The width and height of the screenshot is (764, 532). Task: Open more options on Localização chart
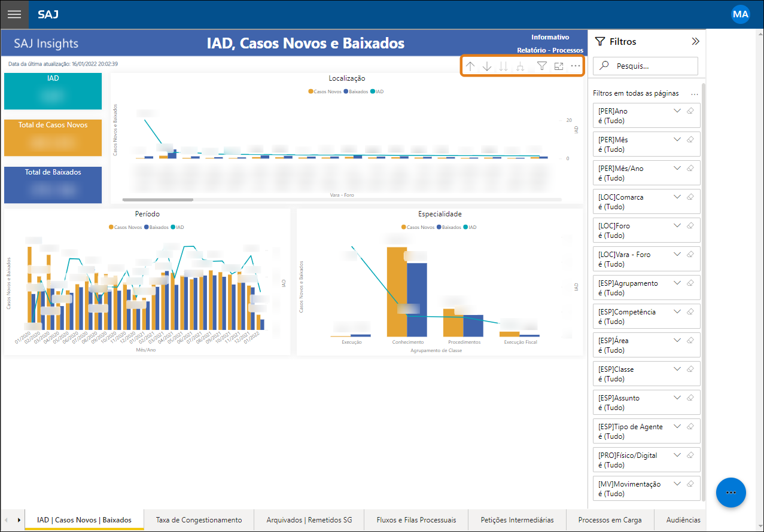click(x=576, y=66)
